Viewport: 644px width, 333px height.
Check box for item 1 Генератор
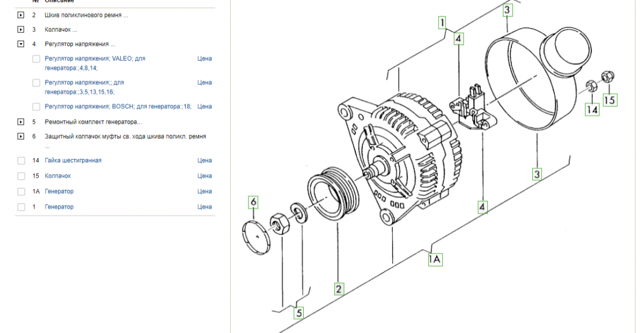[21, 207]
